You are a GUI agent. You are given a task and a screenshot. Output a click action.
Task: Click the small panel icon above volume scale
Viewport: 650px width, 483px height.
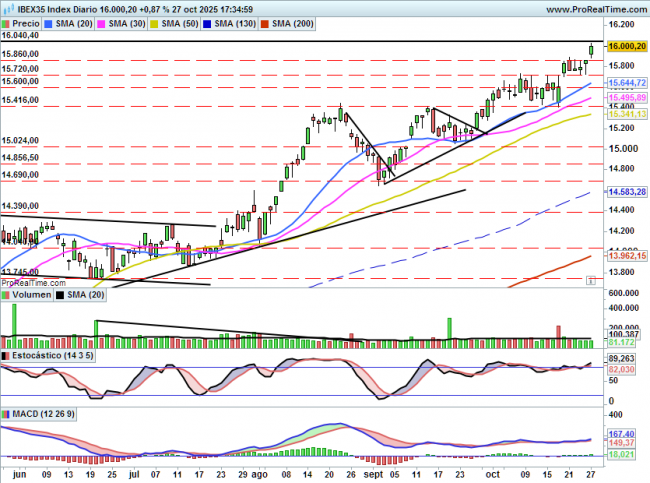(593, 282)
